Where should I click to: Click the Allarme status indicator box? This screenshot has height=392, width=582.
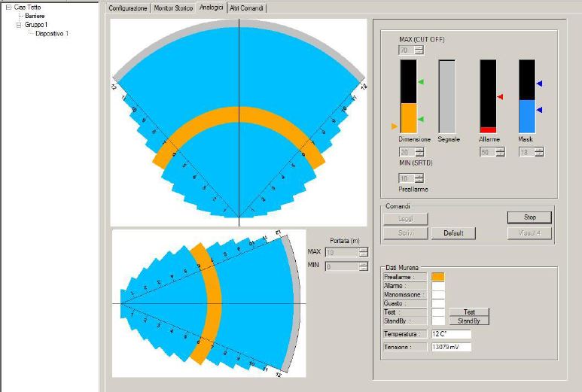click(437, 286)
